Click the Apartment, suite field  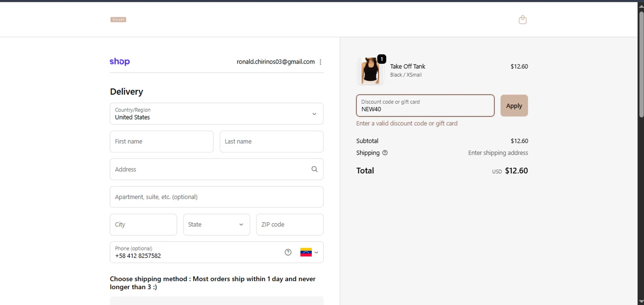pyautogui.click(x=216, y=197)
